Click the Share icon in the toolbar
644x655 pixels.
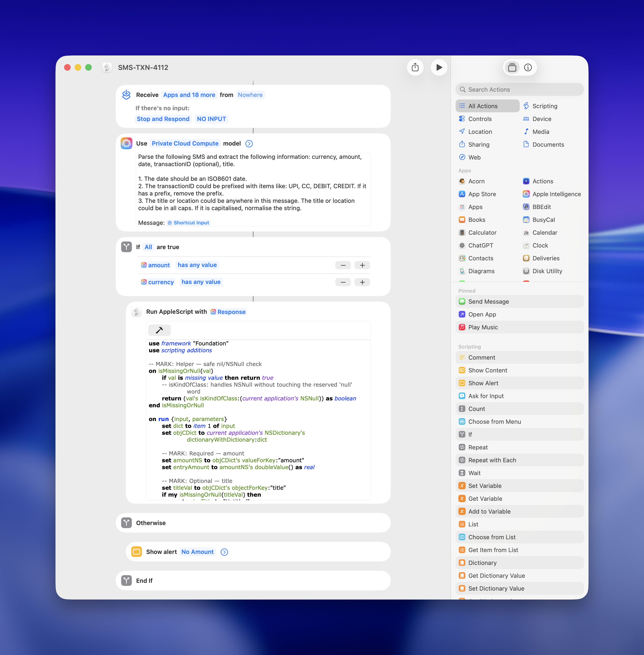pyautogui.click(x=415, y=67)
